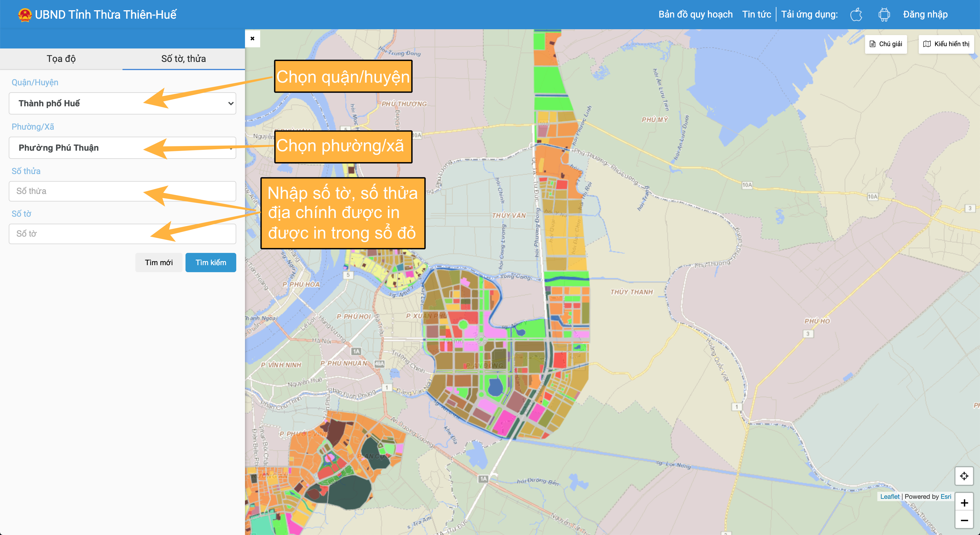This screenshot has height=535, width=980.
Task: Open Bản đồ quy hoạch menu
Action: point(695,15)
